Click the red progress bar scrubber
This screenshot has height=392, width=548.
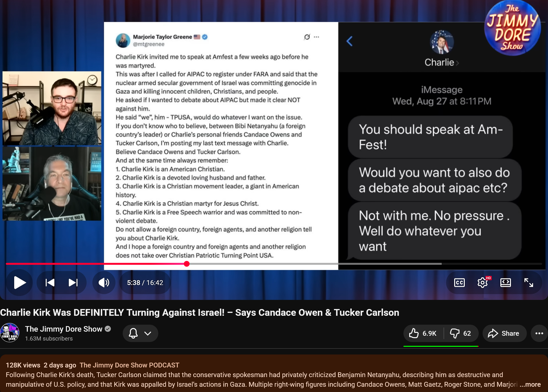(186, 264)
